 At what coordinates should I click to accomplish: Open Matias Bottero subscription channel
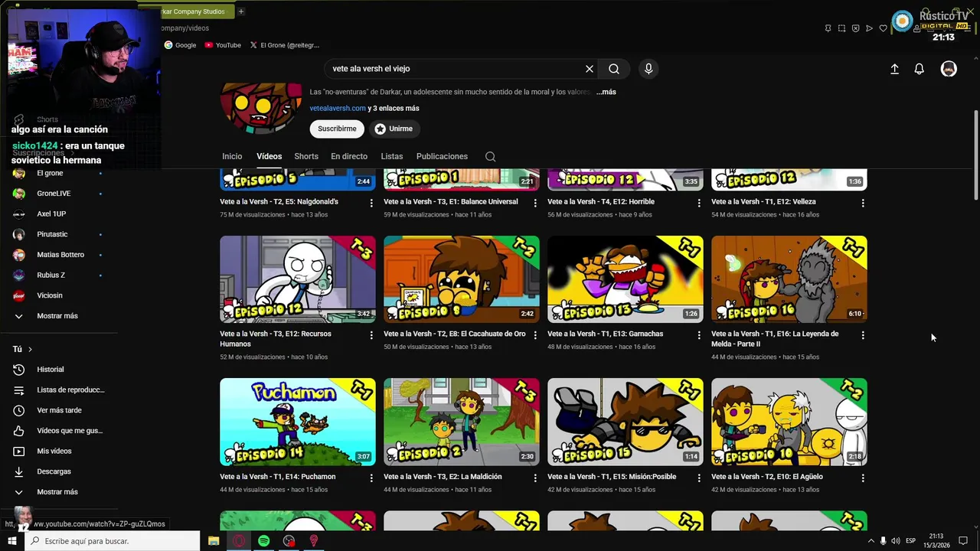coord(60,255)
